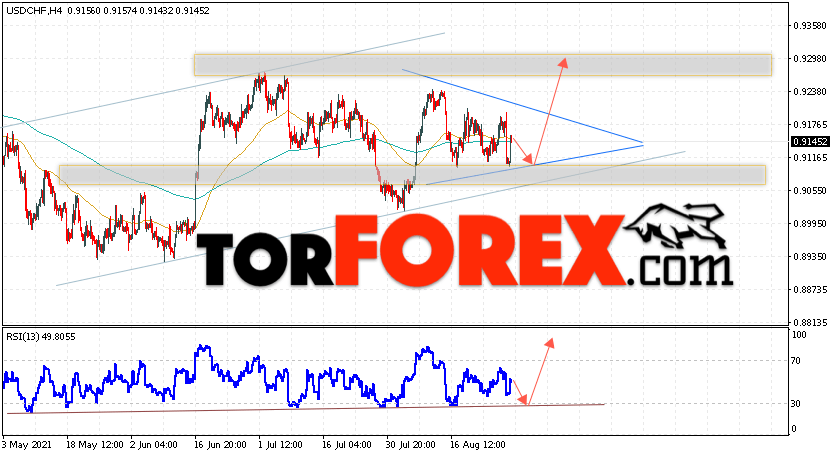This screenshot has width=834, height=456.
Task: Click price level 0.89350 on the axis
Action: click(x=810, y=256)
